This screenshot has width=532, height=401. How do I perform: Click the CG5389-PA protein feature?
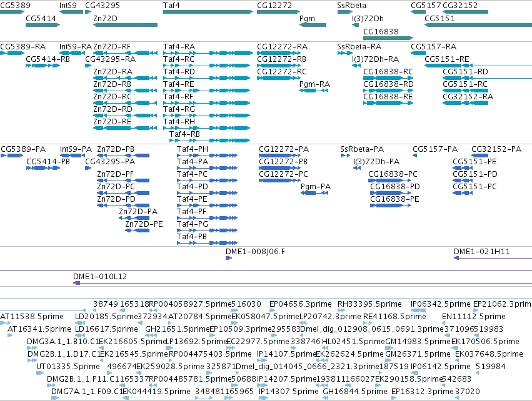12,156
